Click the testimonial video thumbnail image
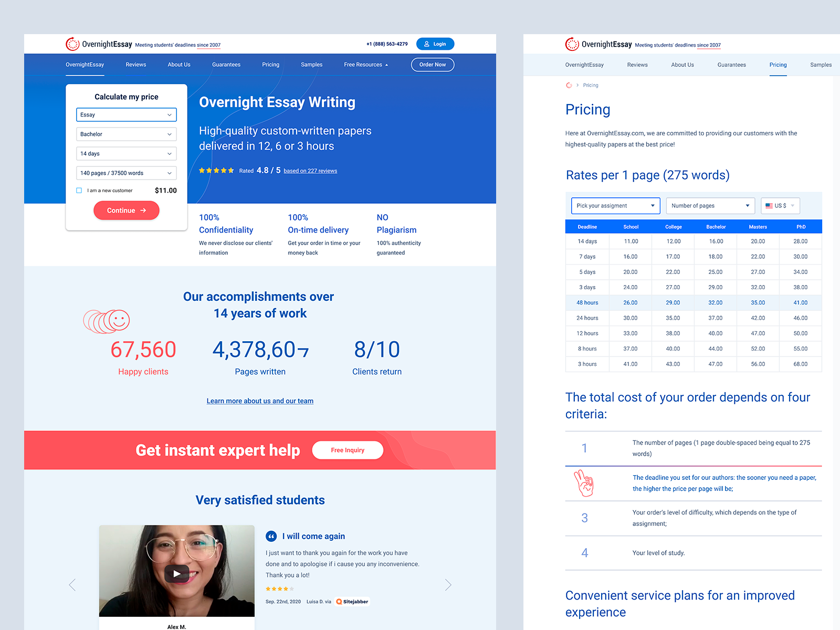The image size is (840, 630). pyautogui.click(x=177, y=571)
